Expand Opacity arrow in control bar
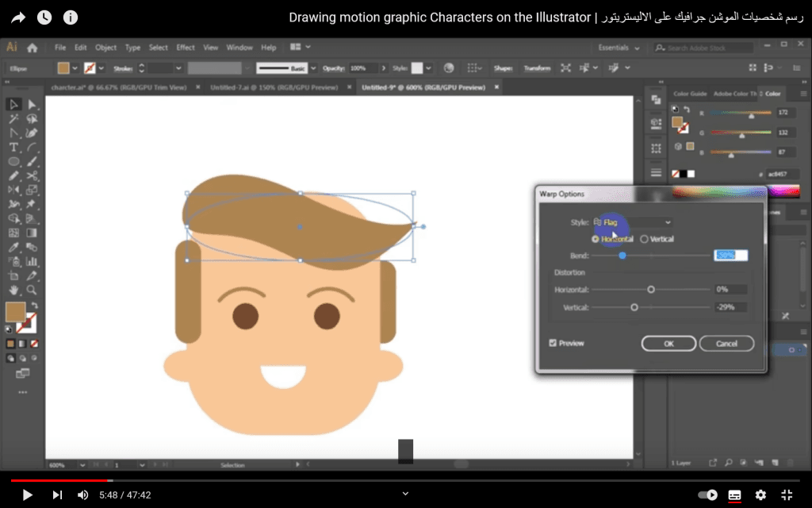 click(384, 68)
